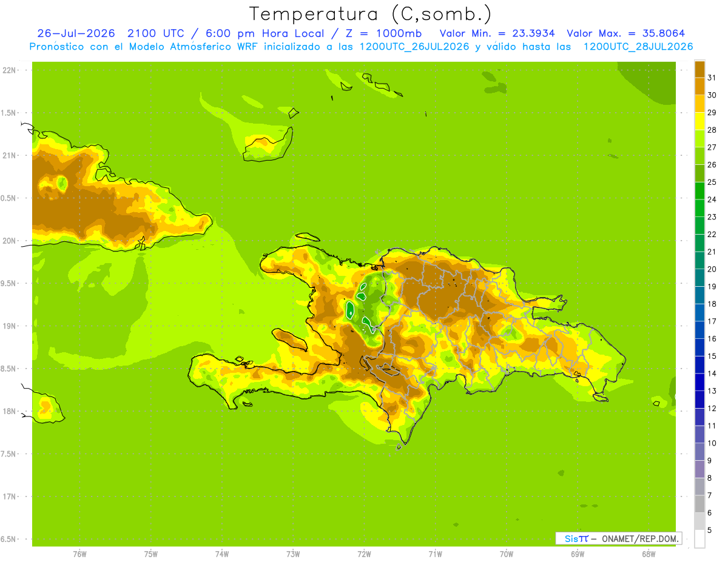This screenshot has width=728, height=562.
Task: Click the "75W" longitude axis label
Action: tap(151, 554)
